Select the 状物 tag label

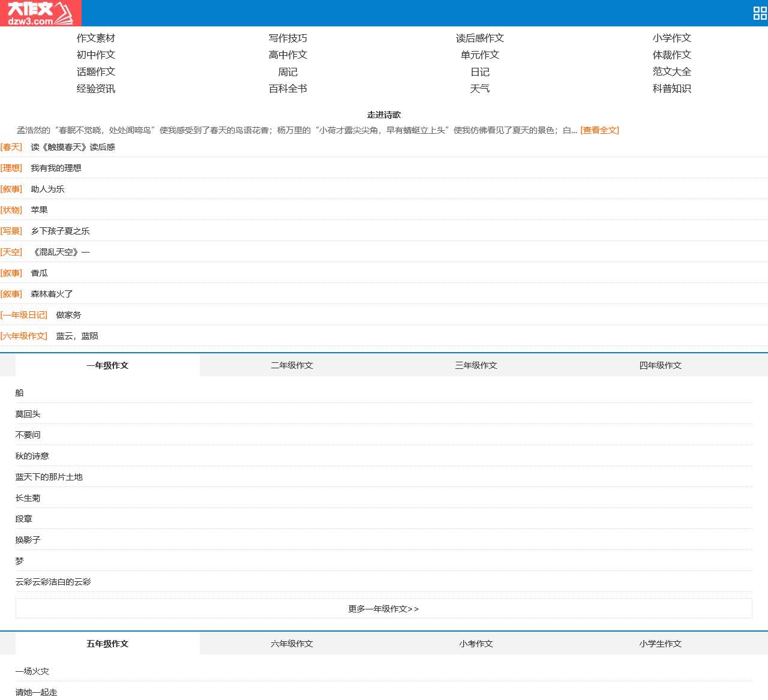tap(11, 210)
